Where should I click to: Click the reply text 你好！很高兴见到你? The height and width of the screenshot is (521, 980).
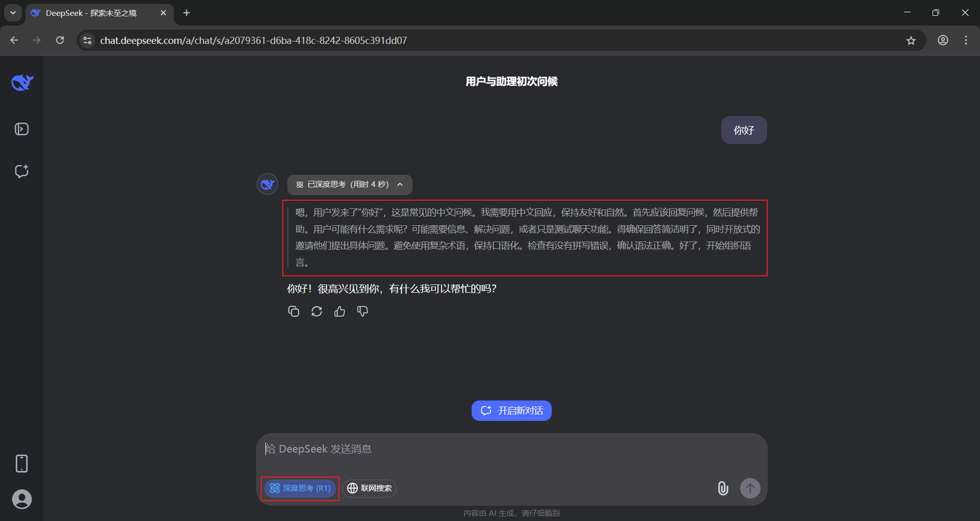[391, 289]
